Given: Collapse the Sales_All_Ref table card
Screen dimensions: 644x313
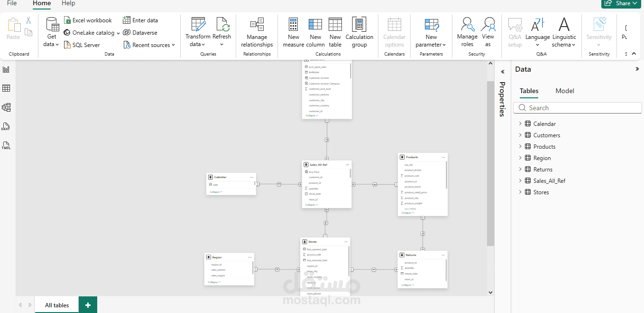Looking at the screenshot, I should (312, 205).
